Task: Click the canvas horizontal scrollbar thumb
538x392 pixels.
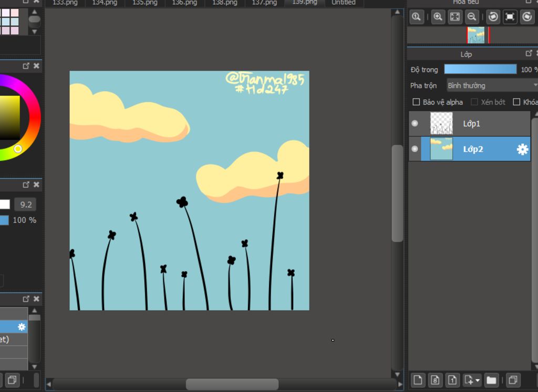Action: 232,384
